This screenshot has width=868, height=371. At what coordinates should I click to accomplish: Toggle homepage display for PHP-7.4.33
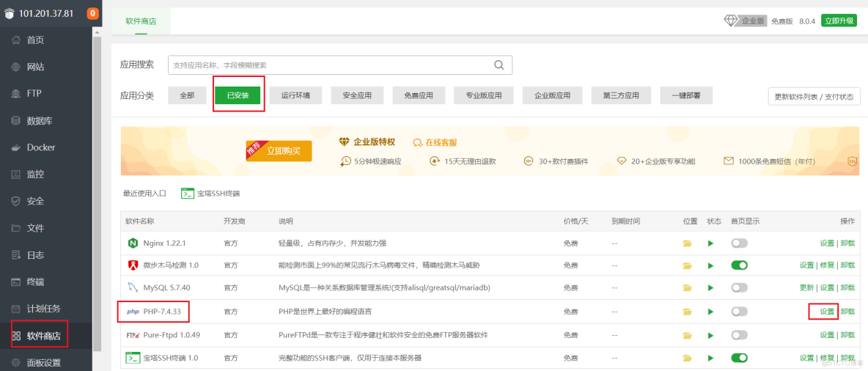click(x=739, y=312)
